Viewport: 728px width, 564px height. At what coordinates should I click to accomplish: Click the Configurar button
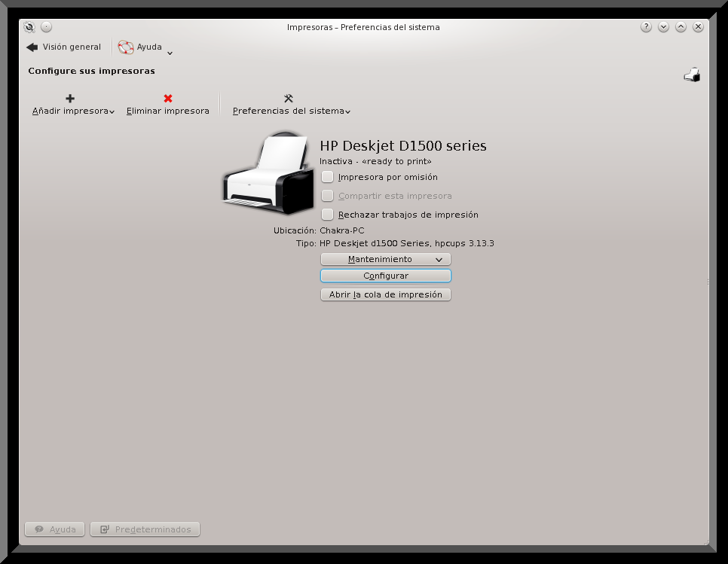tap(385, 276)
